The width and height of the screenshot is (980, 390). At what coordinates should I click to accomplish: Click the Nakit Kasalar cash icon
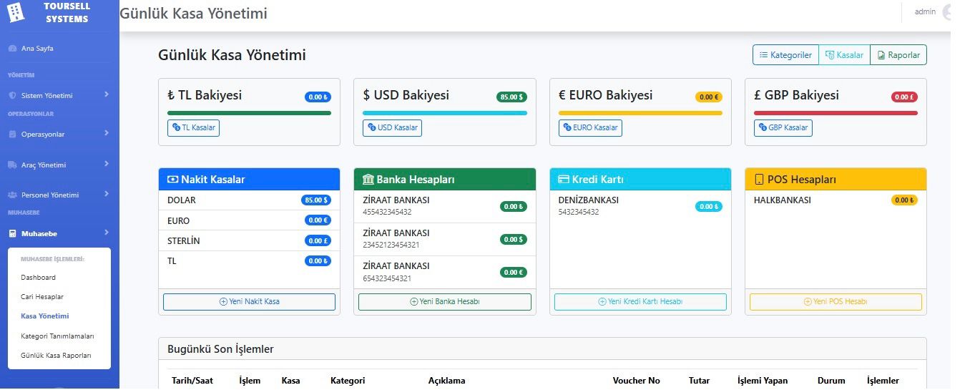click(172, 180)
